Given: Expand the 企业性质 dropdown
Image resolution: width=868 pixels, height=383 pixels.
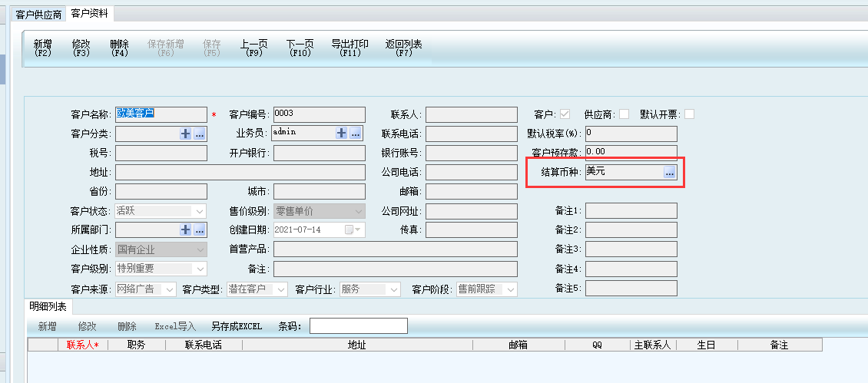Looking at the screenshot, I should tap(200, 249).
